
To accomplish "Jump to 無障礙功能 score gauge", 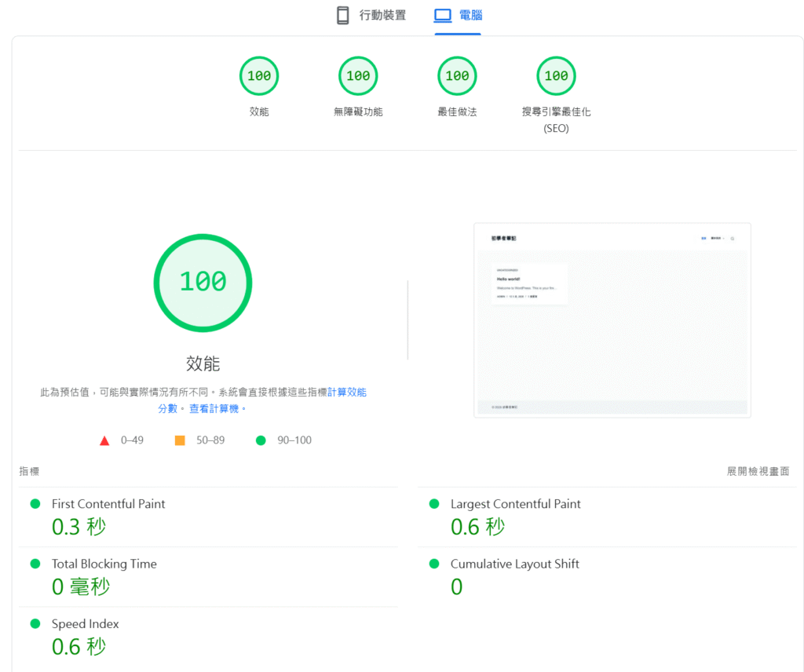I will click(358, 77).
